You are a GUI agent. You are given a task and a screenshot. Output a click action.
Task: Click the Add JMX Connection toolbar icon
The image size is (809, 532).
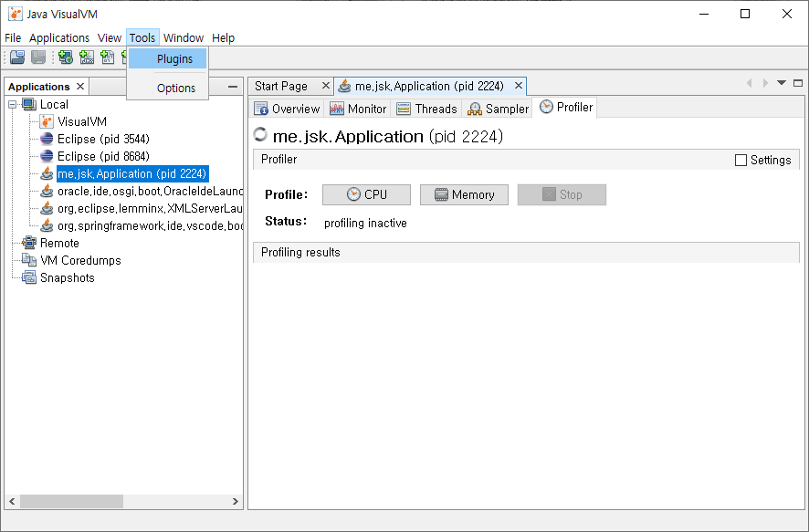tap(87, 57)
